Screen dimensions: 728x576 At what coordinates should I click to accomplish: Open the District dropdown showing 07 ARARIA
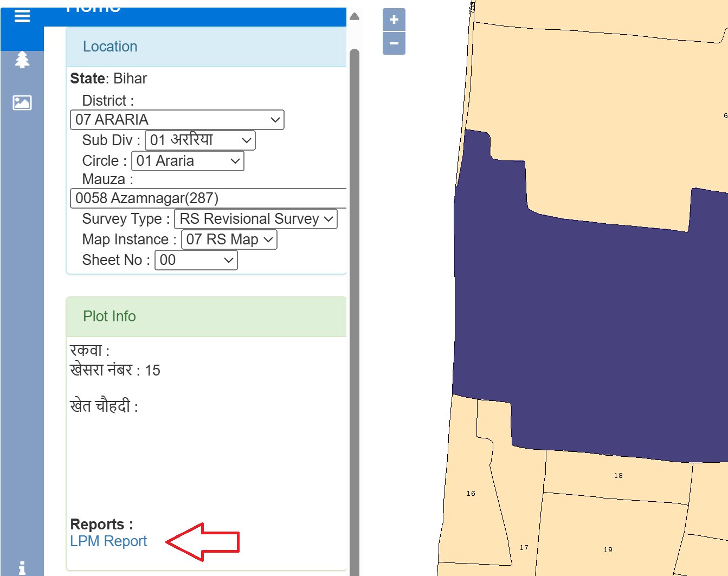click(x=177, y=120)
